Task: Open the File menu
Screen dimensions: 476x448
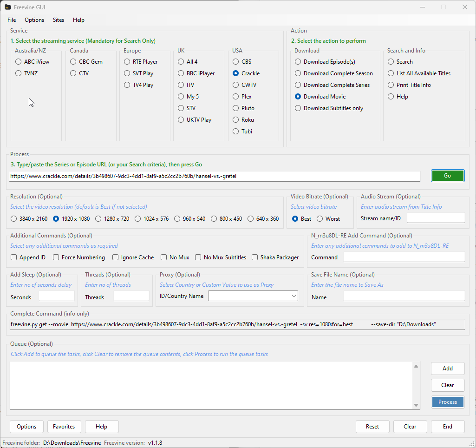Action: tap(12, 20)
